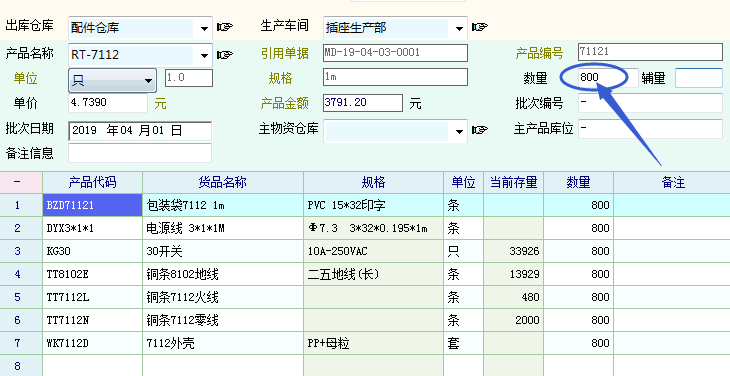Screen dimensions: 730x376
Task: Focus the 备注信息 input field
Action: pos(140,153)
